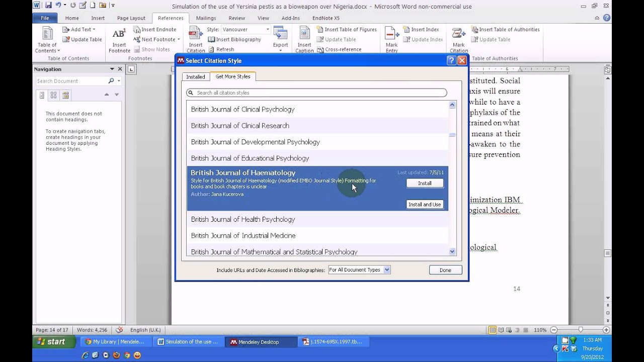Switch to the Page Layout tab
Image resolution: width=644 pixels, height=362 pixels.
pos(131,18)
